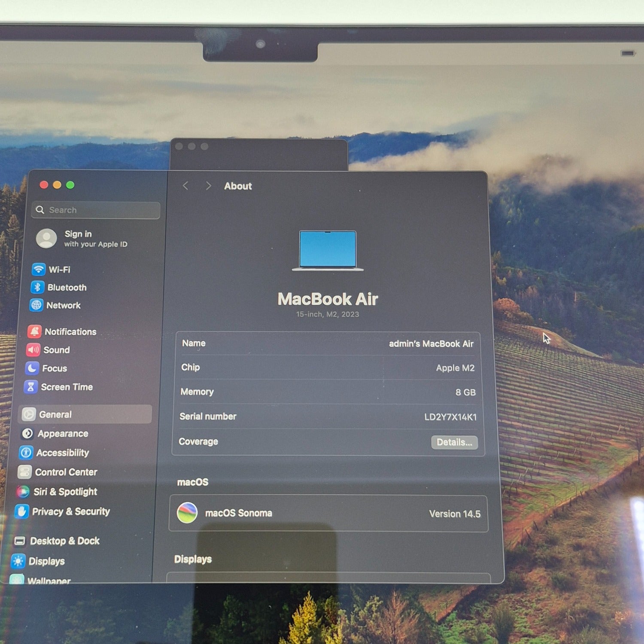Click the Siri & Spotlight icon

[x=23, y=492]
